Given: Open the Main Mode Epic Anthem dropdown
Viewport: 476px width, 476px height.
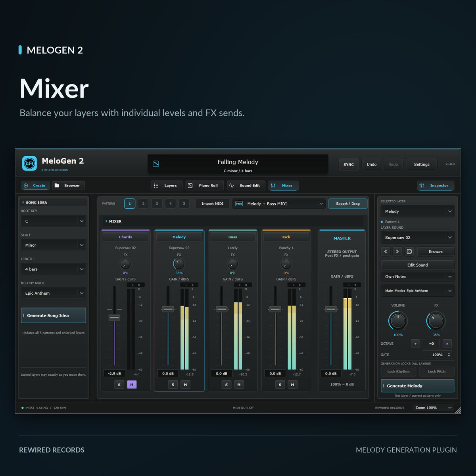Looking at the screenshot, I should [417, 291].
